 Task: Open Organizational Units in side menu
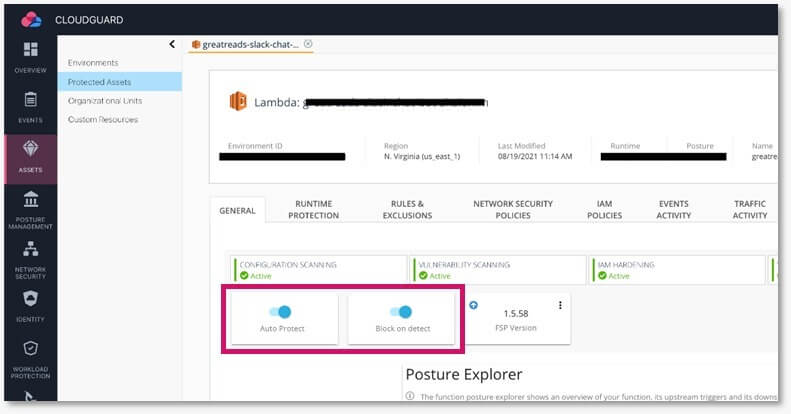[105, 101]
